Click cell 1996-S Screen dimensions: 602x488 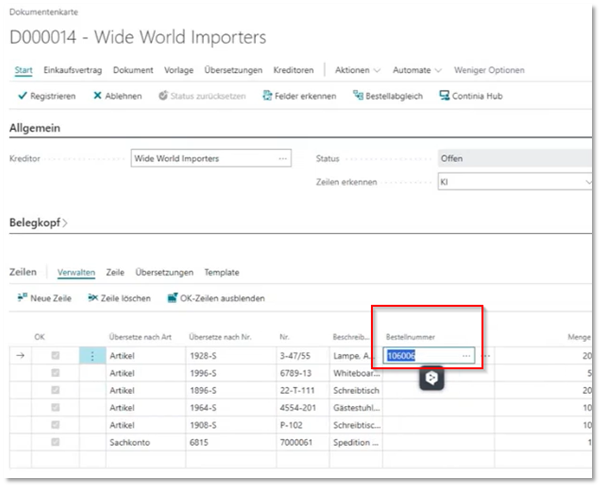[203, 373]
